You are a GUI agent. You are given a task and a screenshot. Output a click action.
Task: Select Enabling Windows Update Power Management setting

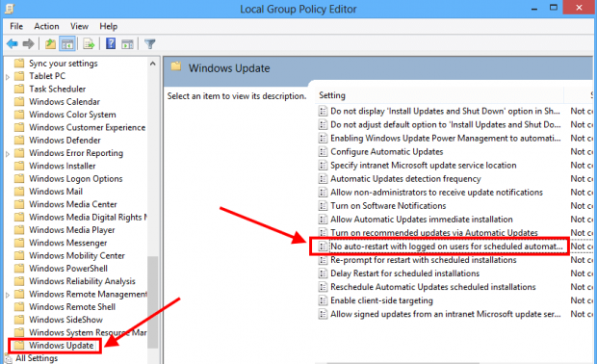[446, 139]
